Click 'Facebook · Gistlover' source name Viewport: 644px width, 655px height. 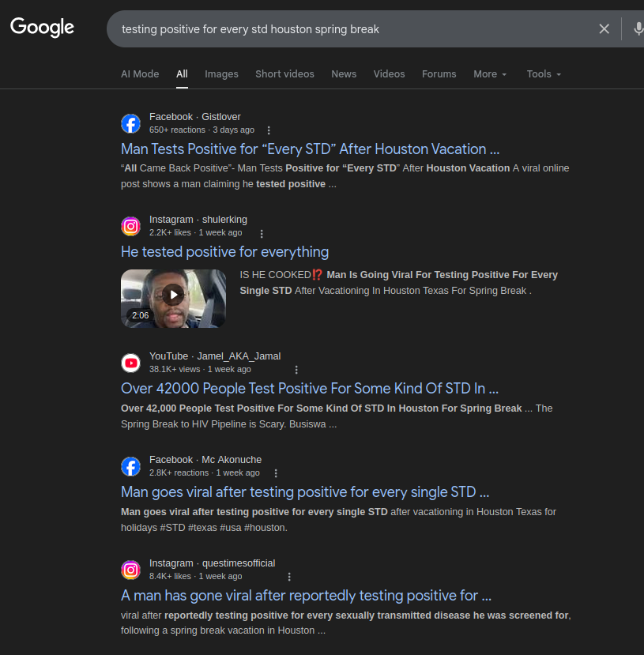click(195, 117)
